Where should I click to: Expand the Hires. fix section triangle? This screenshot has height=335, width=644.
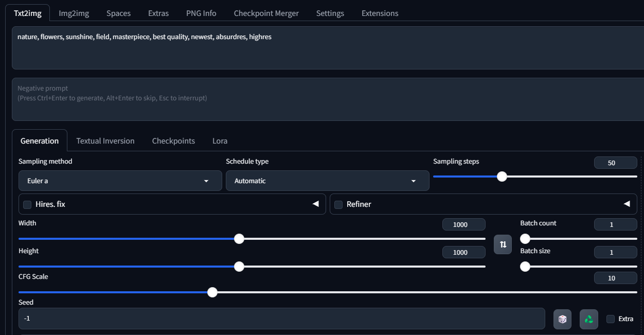315,204
